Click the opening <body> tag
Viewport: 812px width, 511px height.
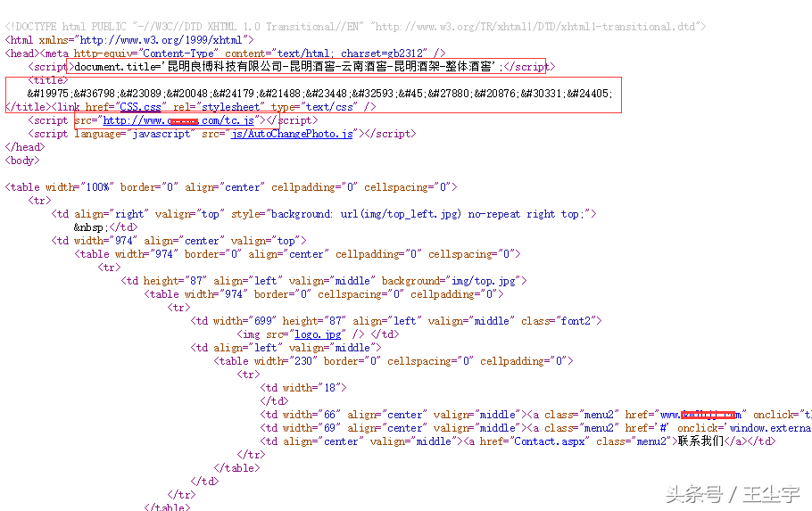(x=22, y=161)
